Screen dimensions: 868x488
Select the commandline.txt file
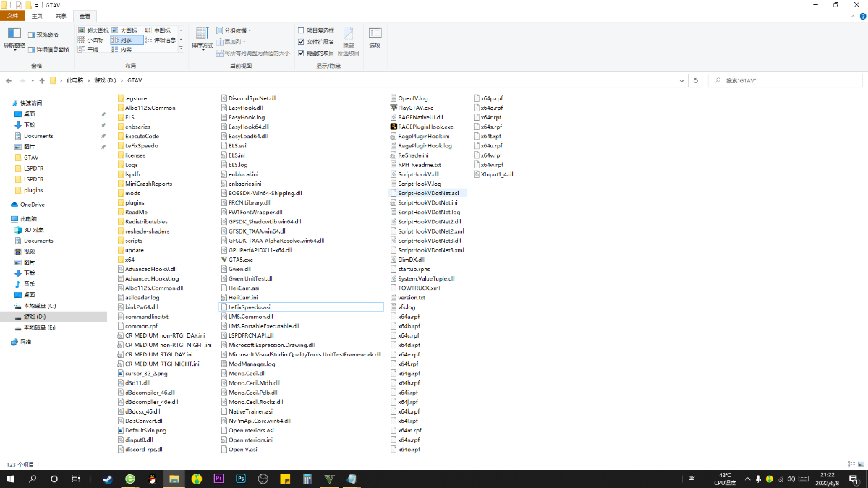point(142,316)
